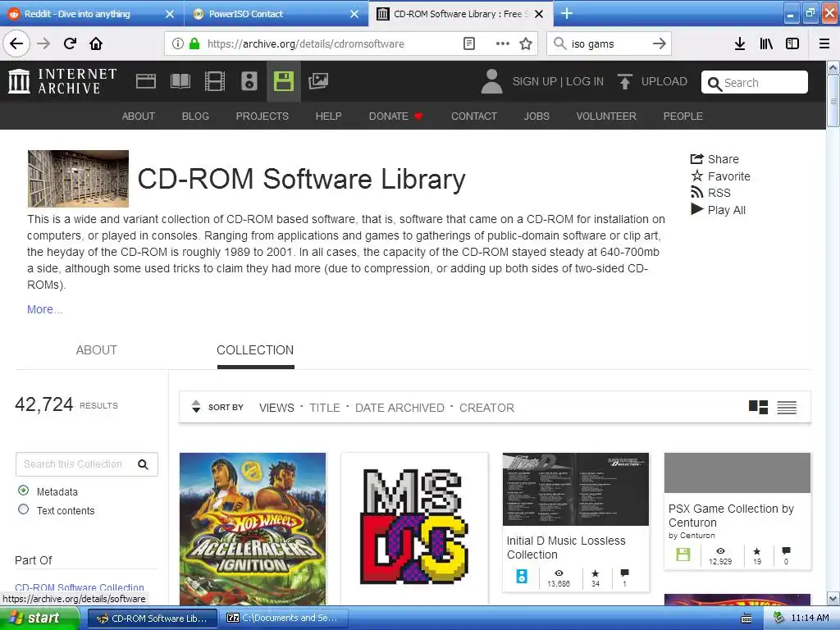Open the ABOUT navigation item
The image size is (840, 630).
(138, 116)
